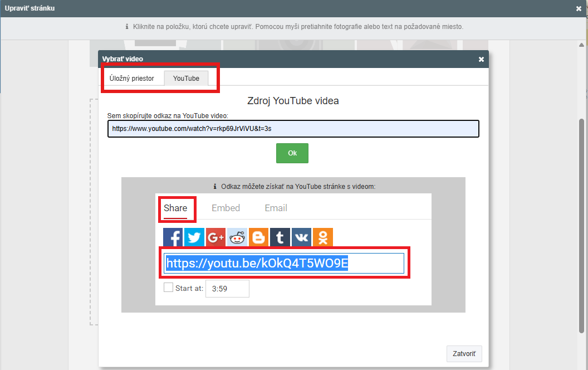Open the Share tab
This screenshot has width=588, height=370.
click(175, 208)
